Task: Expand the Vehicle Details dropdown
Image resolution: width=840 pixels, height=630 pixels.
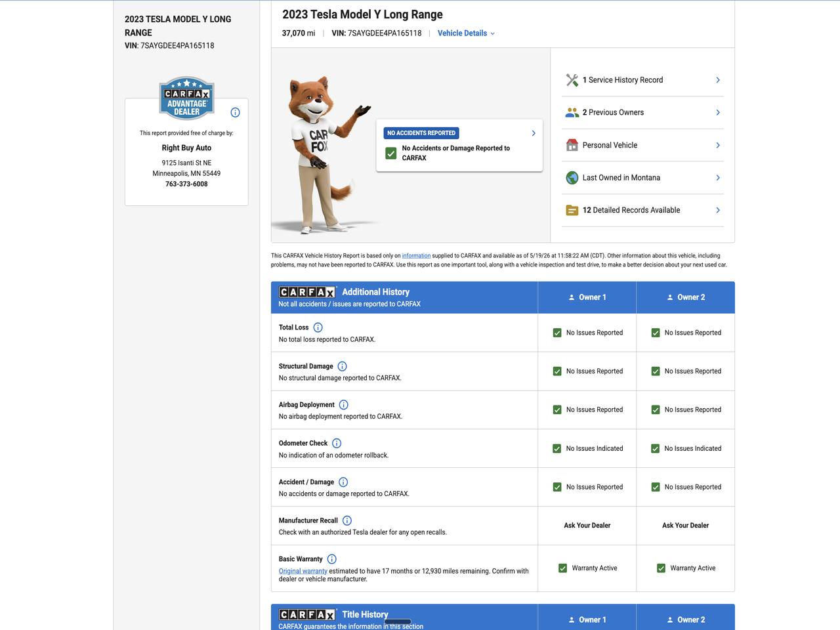Action: point(466,33)
